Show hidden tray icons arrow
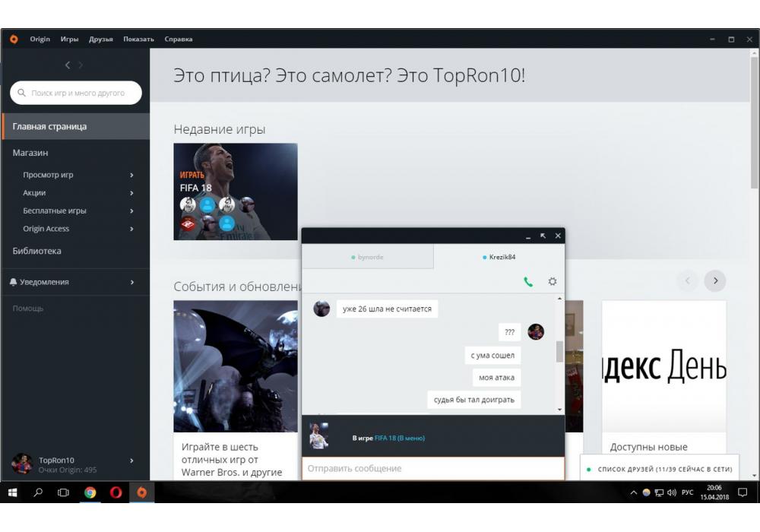Image resolution: width=760 pixels, height=532 pixels. click(x=634, y=492)
